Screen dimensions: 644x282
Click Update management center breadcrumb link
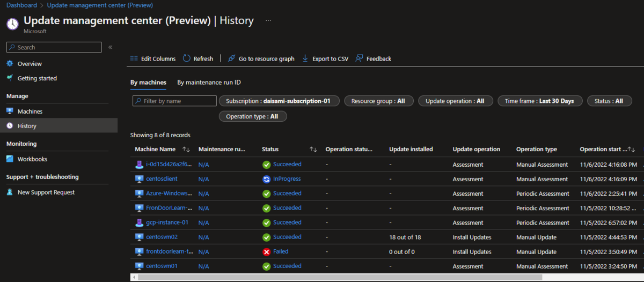[x=100, y=5]
